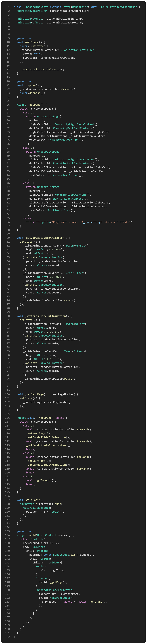Click 'child: _getPage(),' line
This screenshot has height=644, width=147.
click(53, 582)
